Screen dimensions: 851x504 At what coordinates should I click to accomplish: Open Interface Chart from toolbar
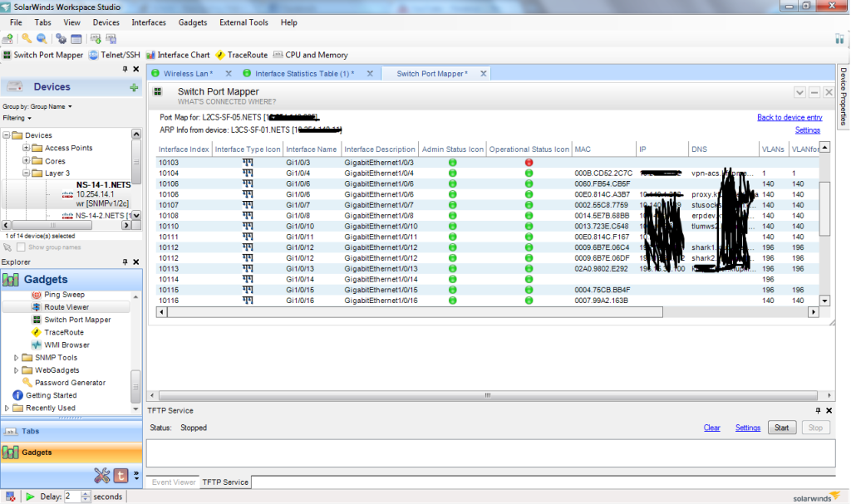tap(178, 55)
